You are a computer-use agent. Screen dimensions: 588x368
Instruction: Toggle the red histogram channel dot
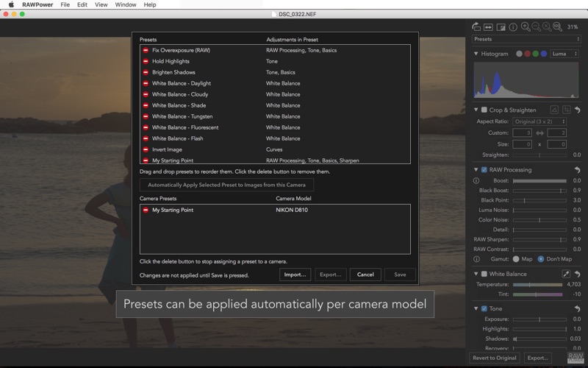pos(527,54)
